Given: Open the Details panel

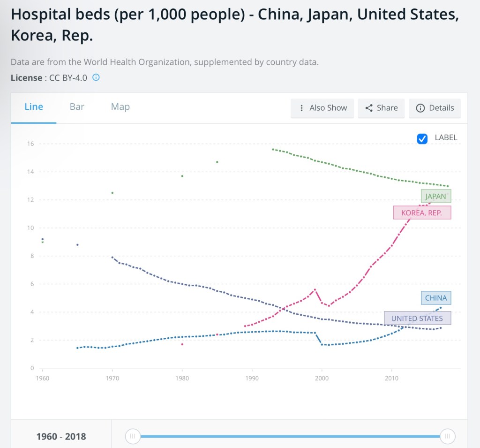Looking at the screenshot, I should click(441, 108).
